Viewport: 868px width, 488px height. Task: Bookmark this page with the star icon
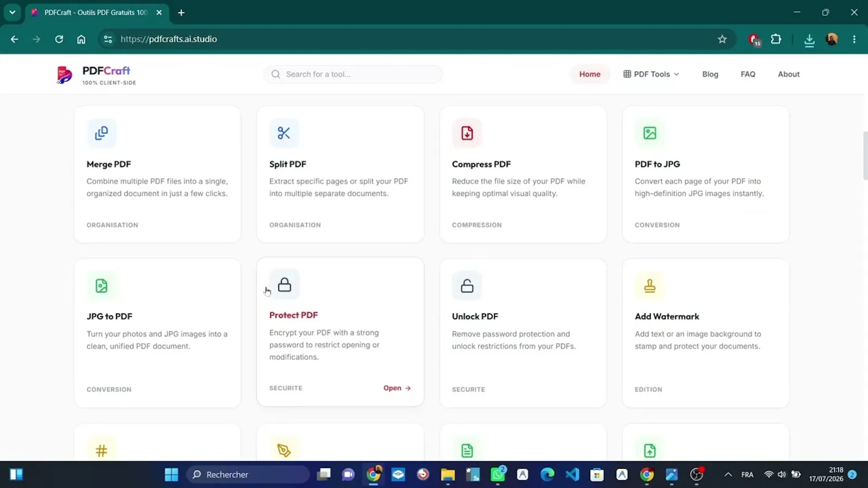pos(722,39)
